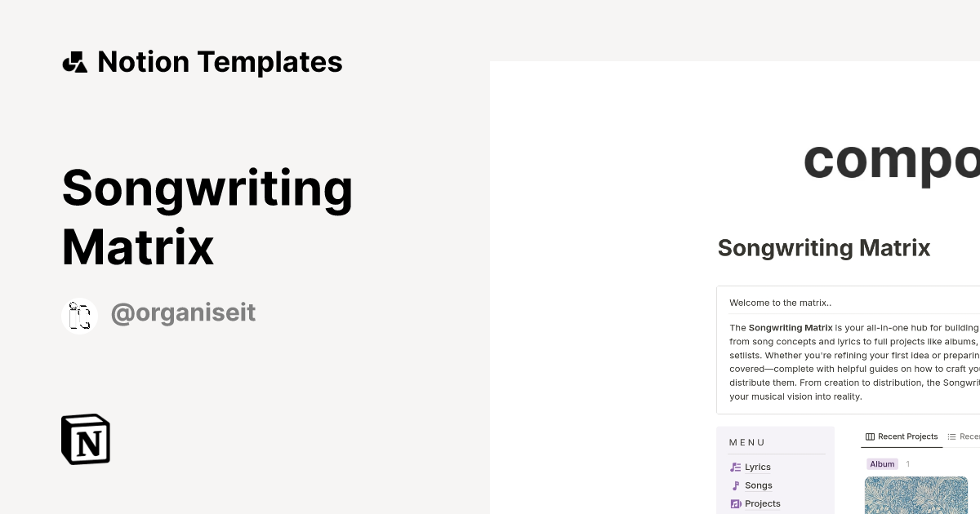
Task: Click the board view icon on Recent Projects tab
Action: 870,436
